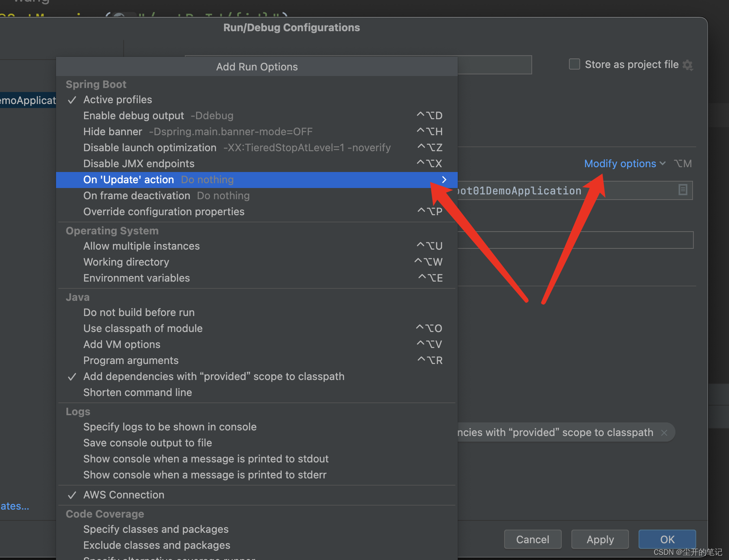Select Hide banner option
Viewport: 729px width, 560px height.
click(257, 132)
